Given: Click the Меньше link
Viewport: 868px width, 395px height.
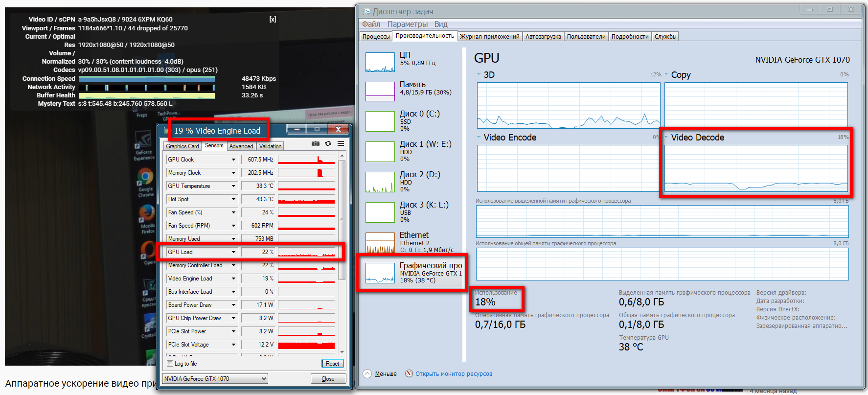Looking at the screenshot, I should (x=386, y=373).
